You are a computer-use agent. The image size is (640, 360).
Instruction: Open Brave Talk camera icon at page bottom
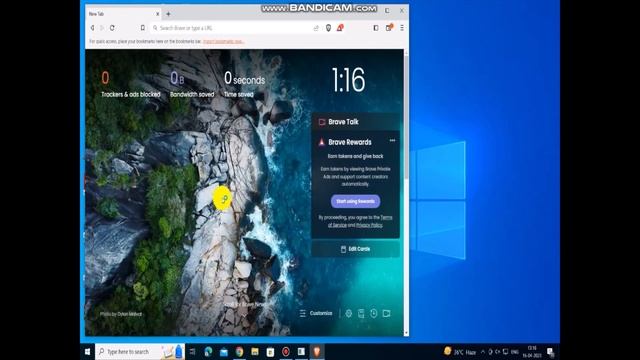387,313
